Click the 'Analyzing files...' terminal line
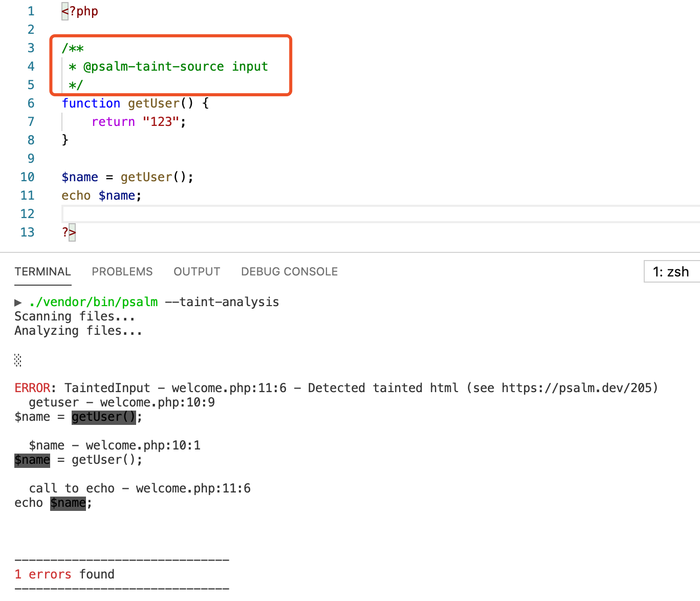Image resolution: width=700 pixels, height=601 pixels. (x=78, y=331)
